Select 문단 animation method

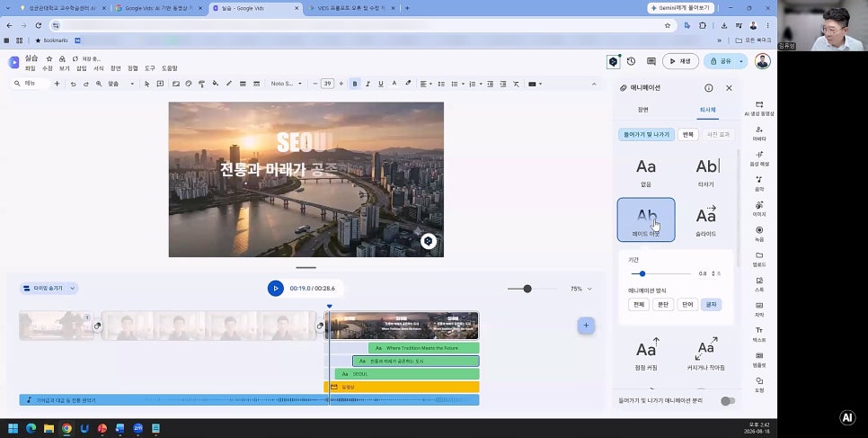click(x=662, y=304)
